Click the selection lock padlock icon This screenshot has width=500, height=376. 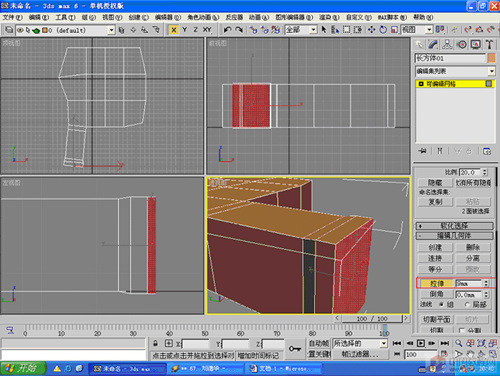click(x=155, y=343)
